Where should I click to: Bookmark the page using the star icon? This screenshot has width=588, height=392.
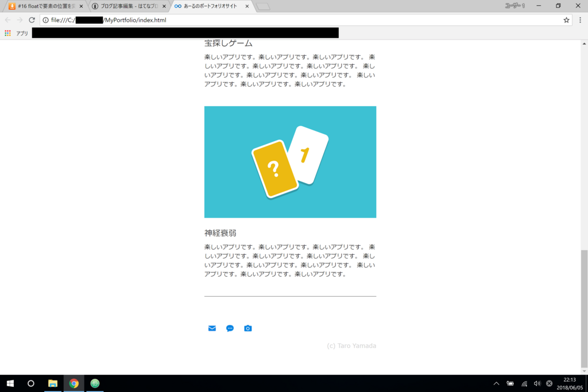pos(567,20)
